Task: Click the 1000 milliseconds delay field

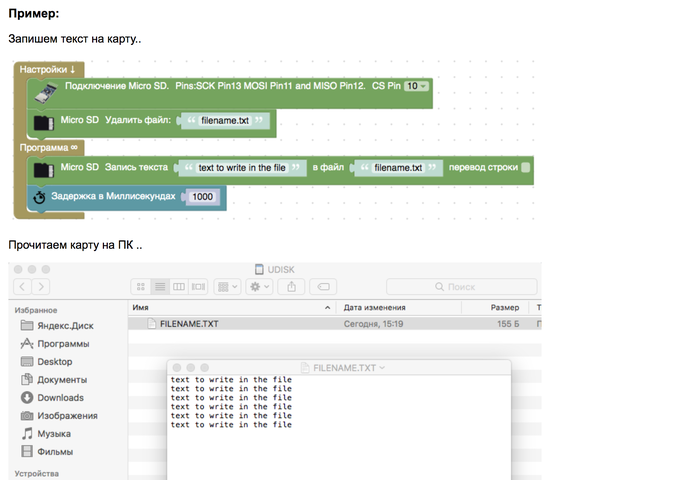Action: coord(202,198)
